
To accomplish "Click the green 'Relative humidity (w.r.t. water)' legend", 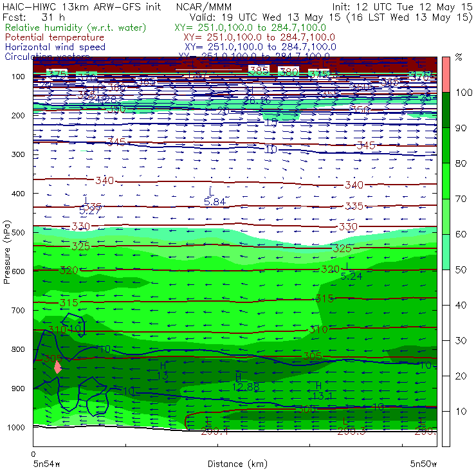I will [x=75, y=28].
